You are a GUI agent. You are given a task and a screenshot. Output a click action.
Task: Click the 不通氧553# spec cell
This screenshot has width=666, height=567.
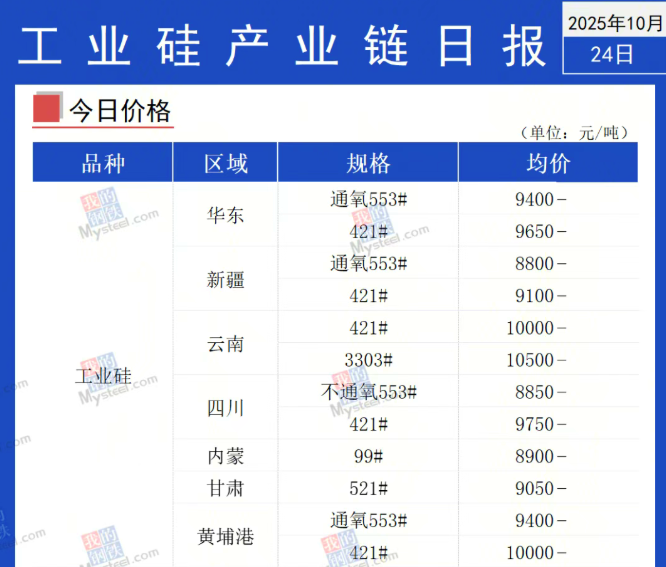[369, 392]
